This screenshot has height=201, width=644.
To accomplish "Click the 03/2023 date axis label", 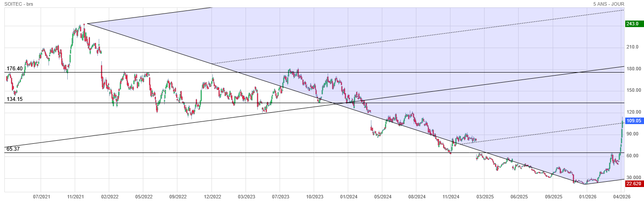I will (x=246, y=197).
